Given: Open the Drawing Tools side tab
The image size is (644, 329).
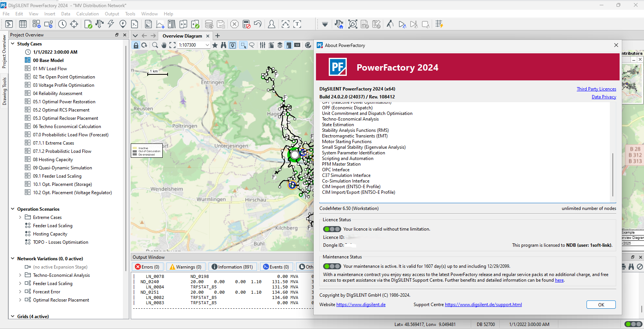Looking at the screenshot, I should click(4, 91).
